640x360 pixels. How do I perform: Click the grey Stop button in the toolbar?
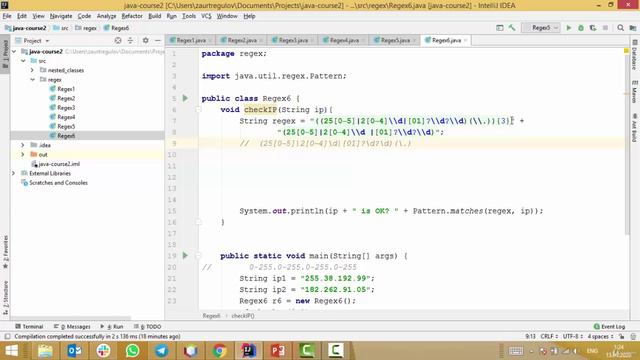[x=605, y=28]
